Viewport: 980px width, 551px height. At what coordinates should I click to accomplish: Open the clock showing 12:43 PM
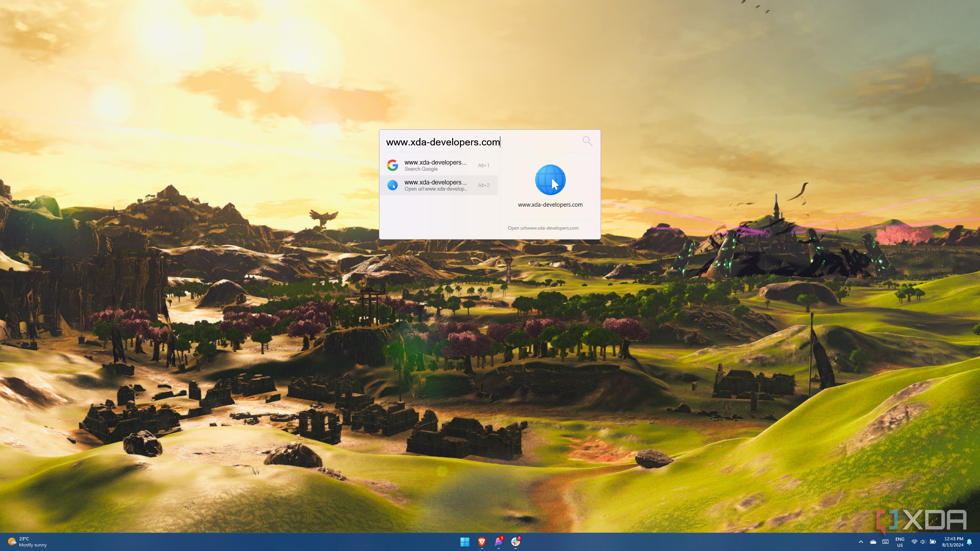(x=953, y=542)
